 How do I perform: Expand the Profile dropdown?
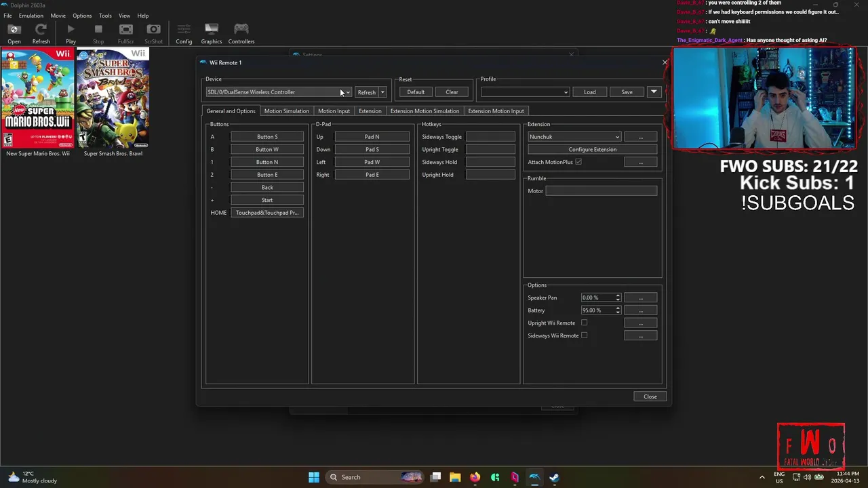coord(525,92)
